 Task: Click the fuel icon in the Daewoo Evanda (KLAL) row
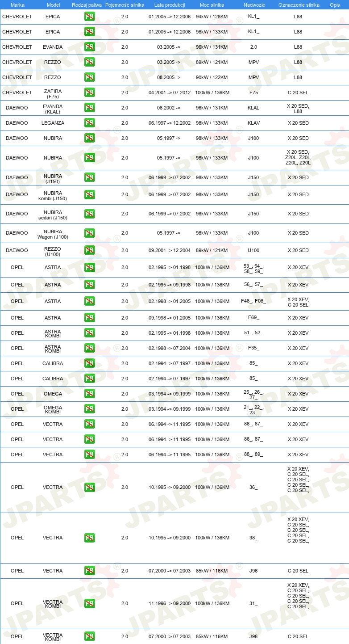89,108
